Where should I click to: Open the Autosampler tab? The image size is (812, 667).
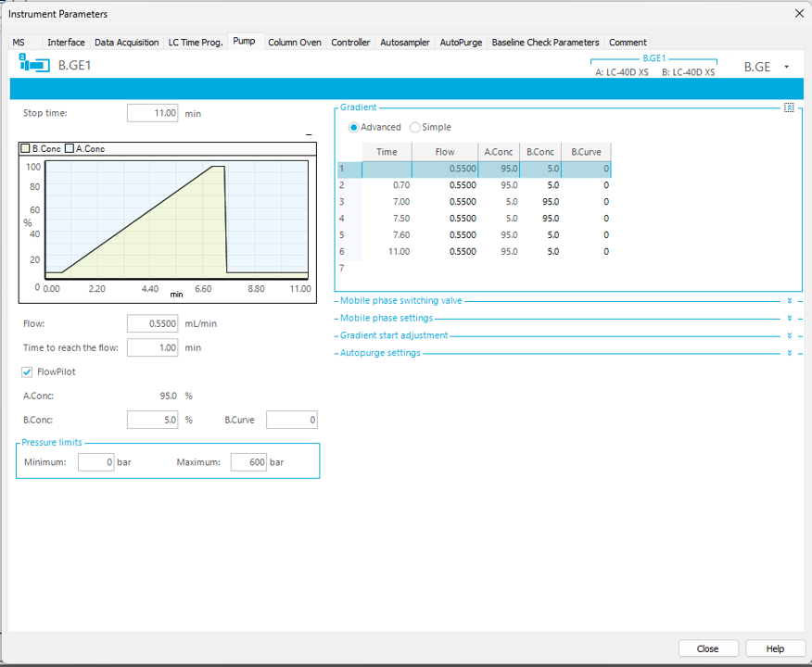click(x=405, y=43)
